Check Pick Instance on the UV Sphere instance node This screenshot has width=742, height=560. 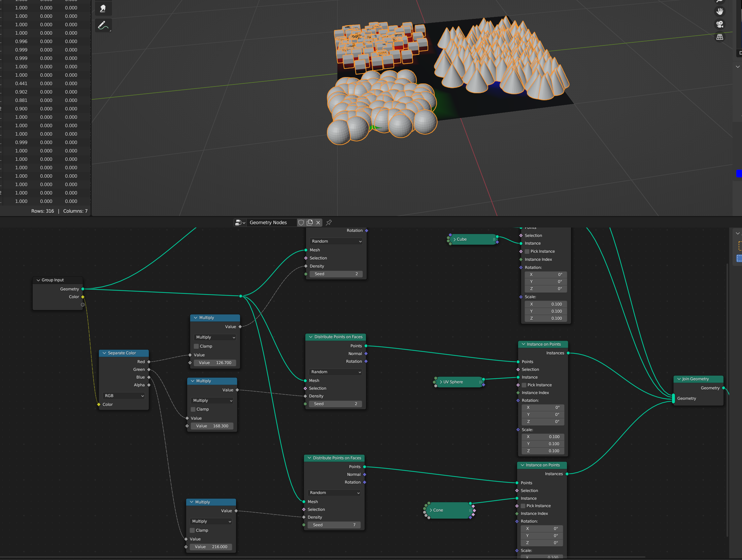[x=524, y=385]
